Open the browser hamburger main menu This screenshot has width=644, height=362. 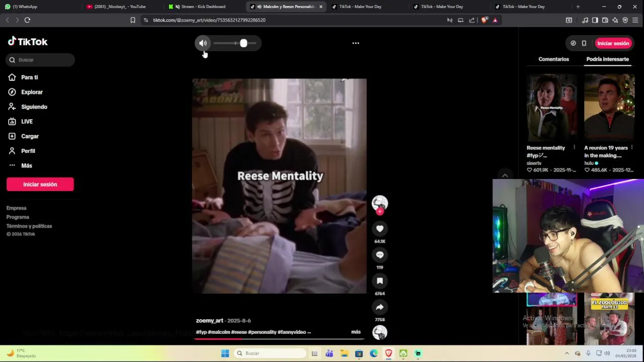636,20
